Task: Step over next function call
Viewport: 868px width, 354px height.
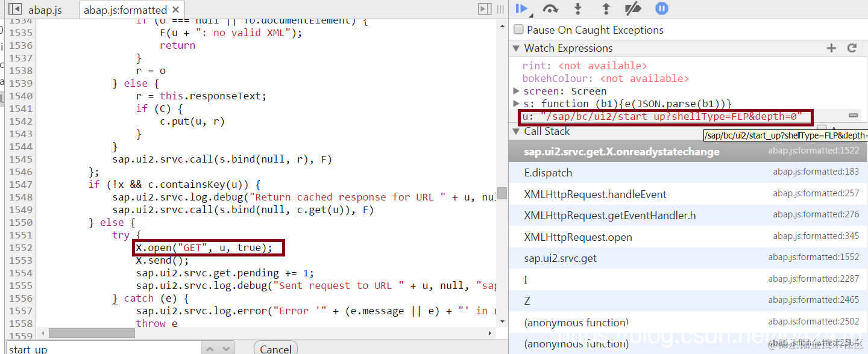Action: (x=550, y=8)
